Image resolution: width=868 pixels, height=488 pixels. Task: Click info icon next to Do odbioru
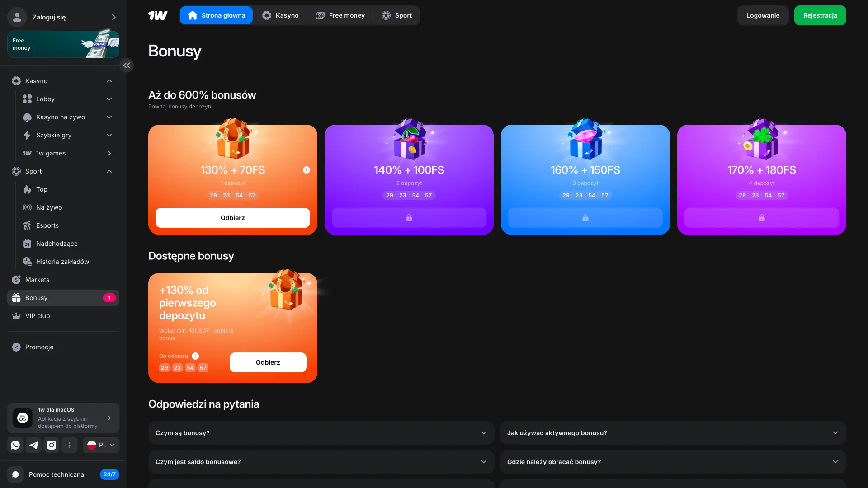(x=195, y=356)
